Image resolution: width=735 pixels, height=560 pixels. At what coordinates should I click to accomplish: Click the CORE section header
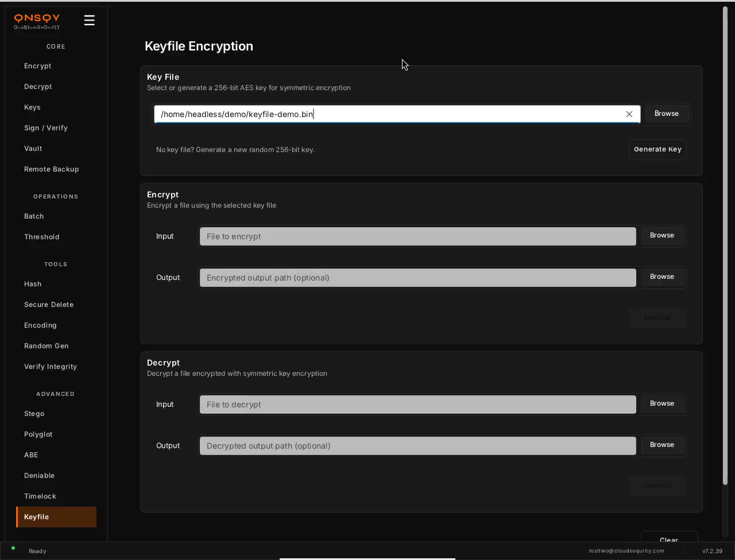56,46
